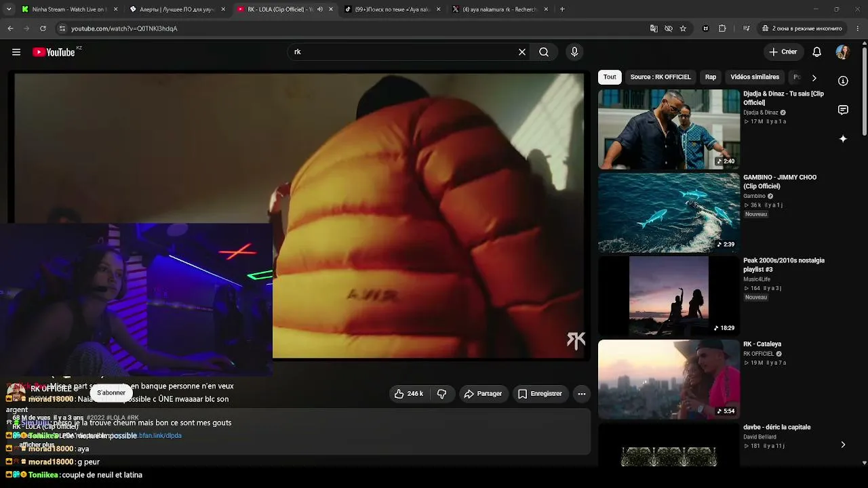This screenshot has height=488, width=868.
Task: Select the Rap filter chip
Action: (x=711, y=77)
